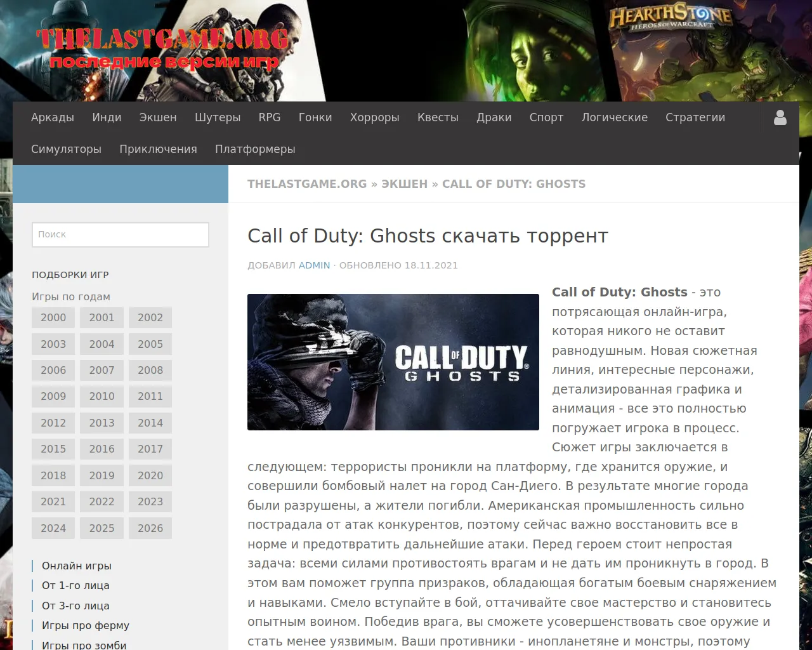
Task: Open the 2016 games list
Action: tap(102, 449)
